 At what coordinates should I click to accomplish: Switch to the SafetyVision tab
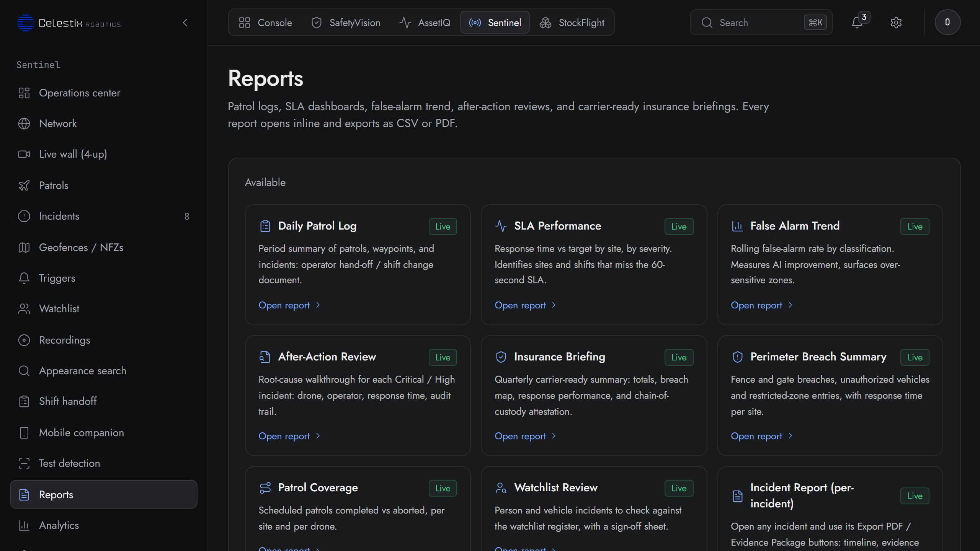click(x=346, y=23)
